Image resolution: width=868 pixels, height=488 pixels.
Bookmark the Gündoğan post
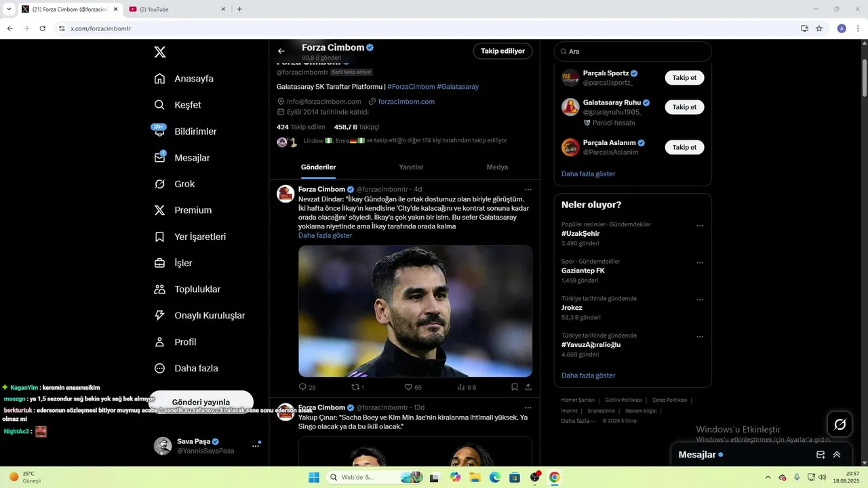click(514, 387)
